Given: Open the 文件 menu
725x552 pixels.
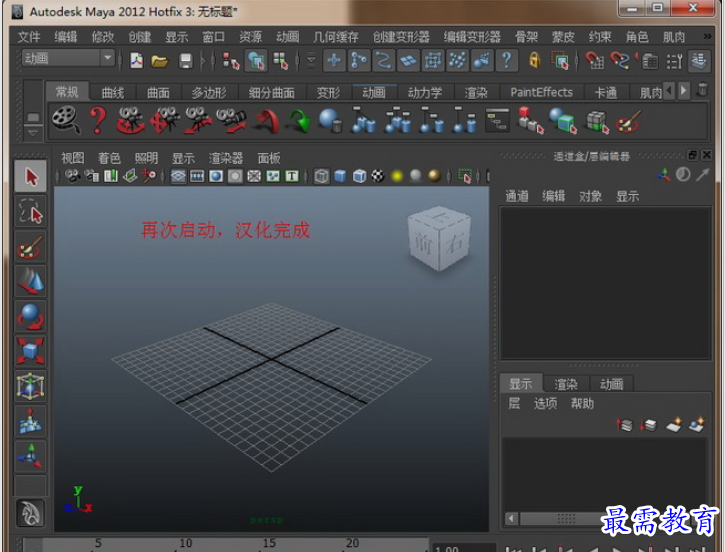Looking at the screenshot, I should point(29,37).
